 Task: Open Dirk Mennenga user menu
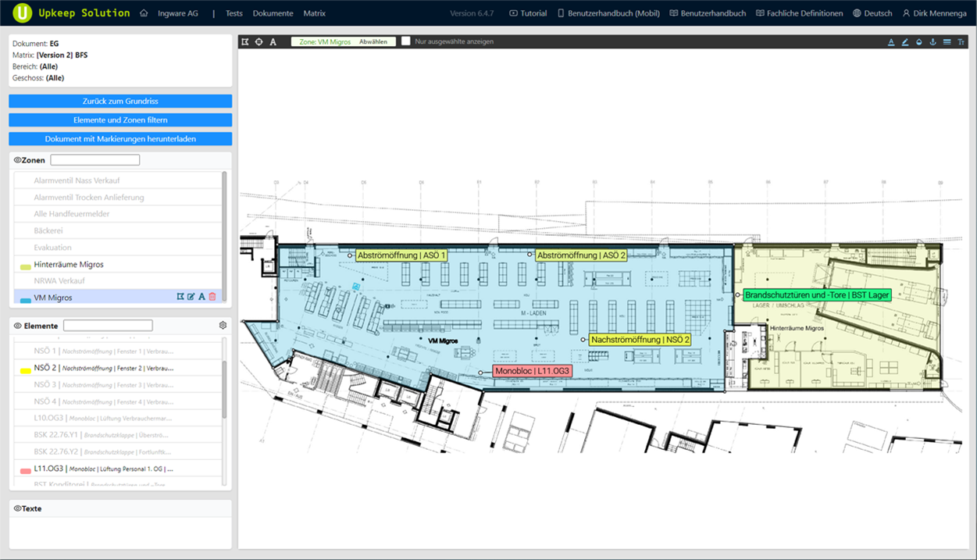(934, 13)
